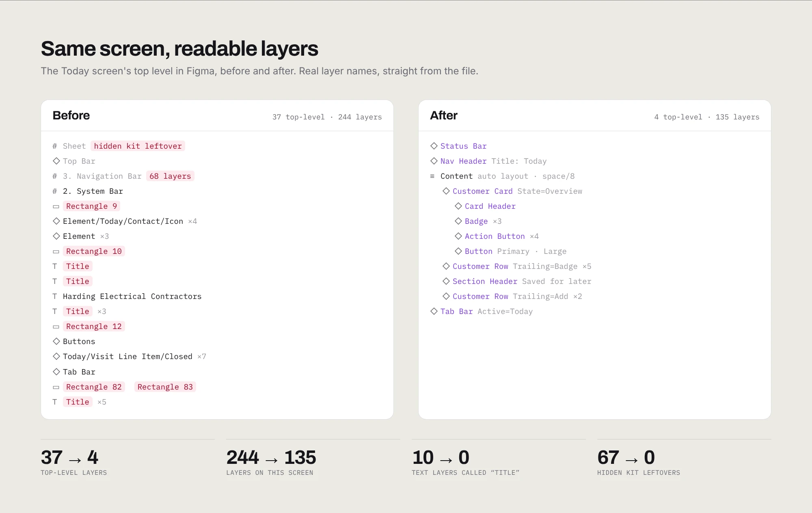Select the Rectangle 82 layer name
Viewport: 812px width, 513px height.
coord(94,387)
